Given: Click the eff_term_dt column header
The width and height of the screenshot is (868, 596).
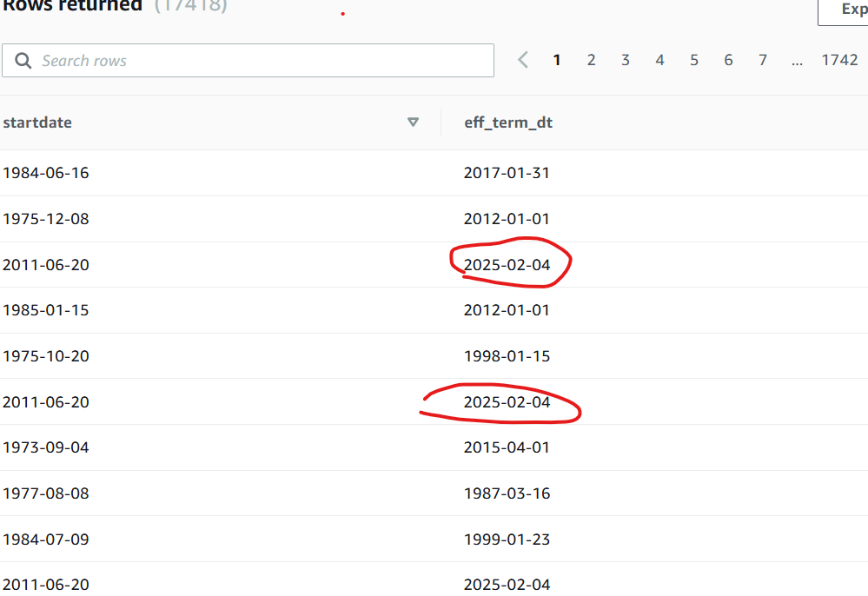Looking at the screenshot, I should 508,123.
